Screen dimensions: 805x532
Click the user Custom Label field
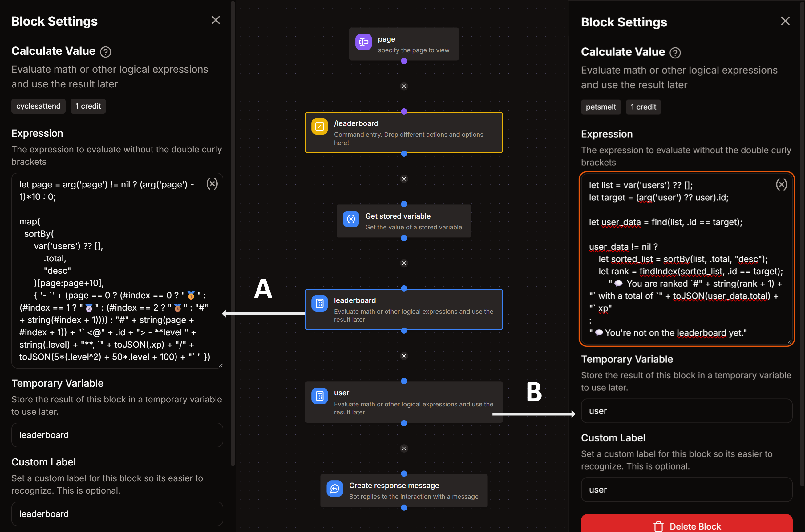(x=686, y=490)
